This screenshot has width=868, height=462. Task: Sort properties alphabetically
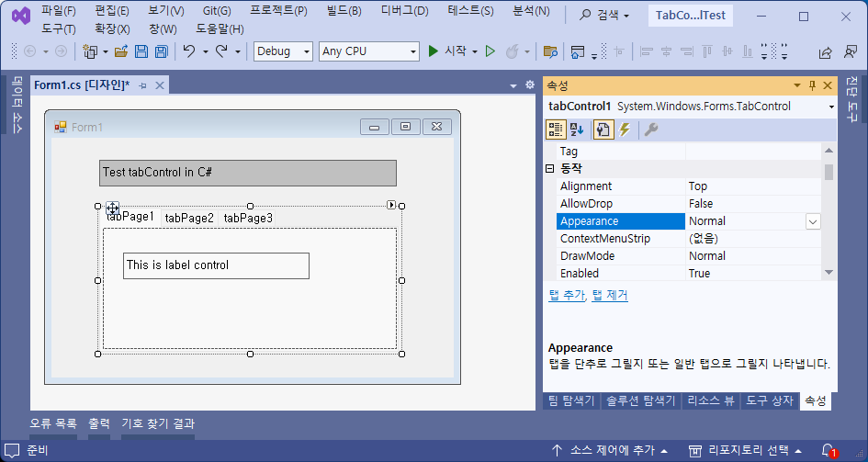577,130
